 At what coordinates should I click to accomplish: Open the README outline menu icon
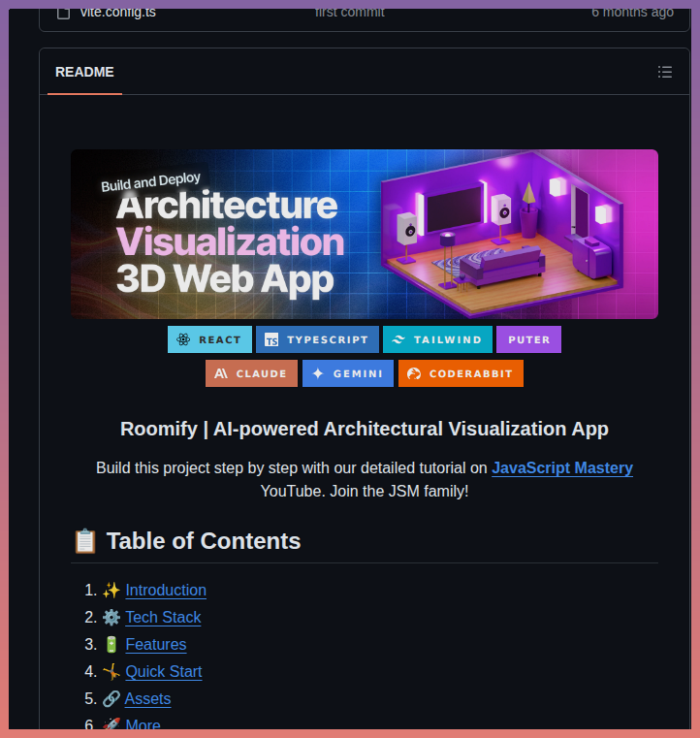[665, 72]
